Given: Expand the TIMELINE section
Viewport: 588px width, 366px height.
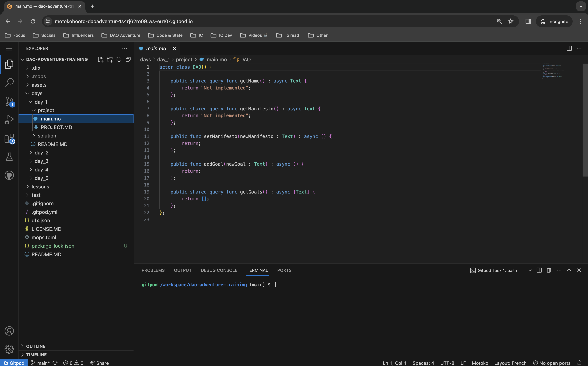Looking at the screenshot, I should pyautogui.click(x=76, y=355).
